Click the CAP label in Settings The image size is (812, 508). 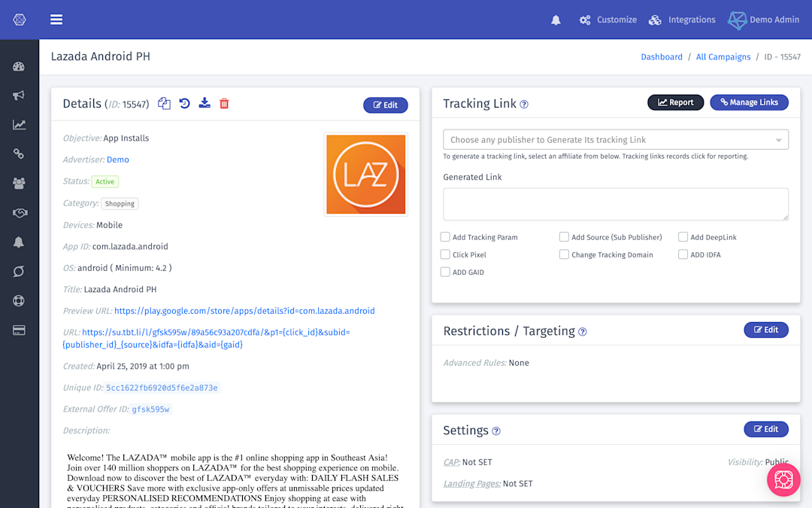click(x=452, y=462)
